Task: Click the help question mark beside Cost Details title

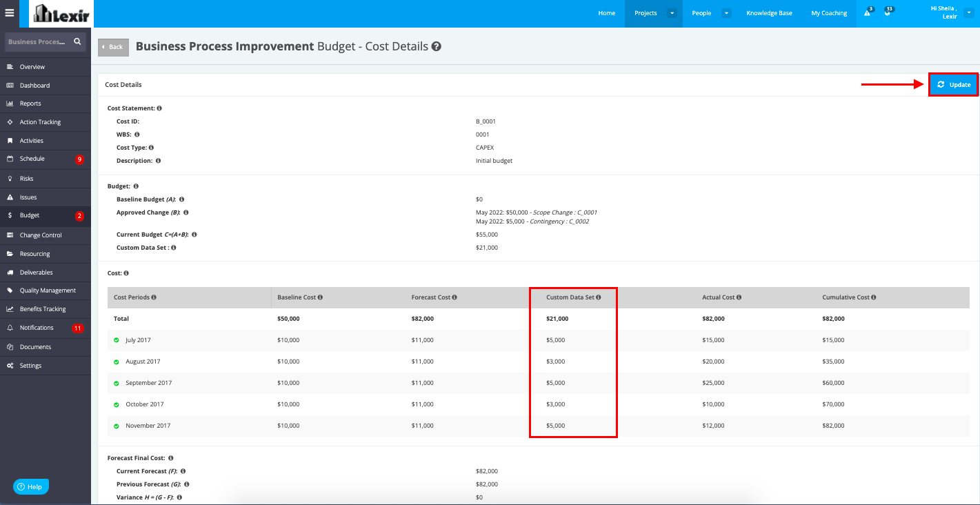Action: 437,47
